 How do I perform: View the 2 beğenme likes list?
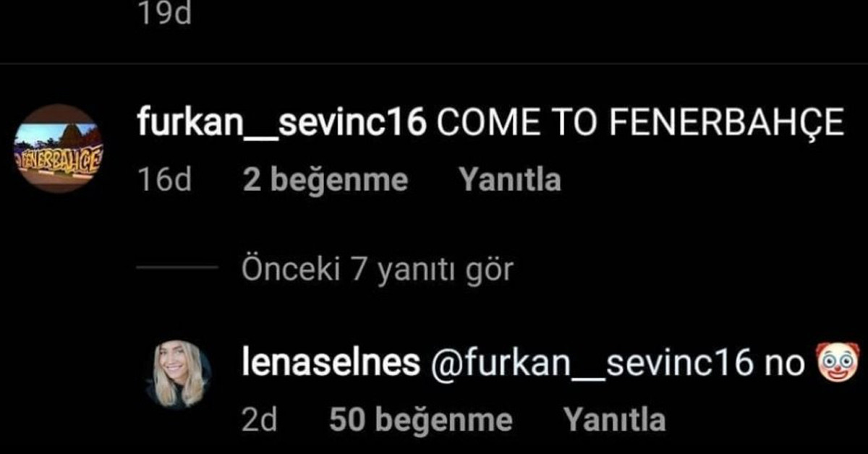click(x=325, y=180)
